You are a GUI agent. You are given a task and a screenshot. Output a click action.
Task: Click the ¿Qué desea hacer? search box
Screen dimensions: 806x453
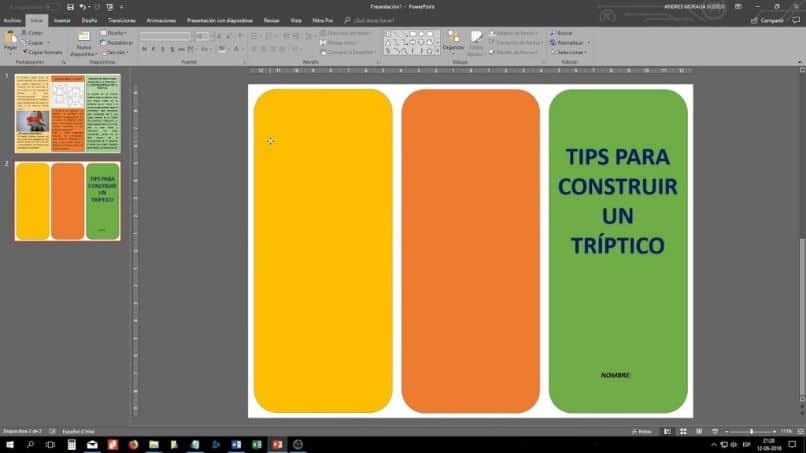pos(374,21)
